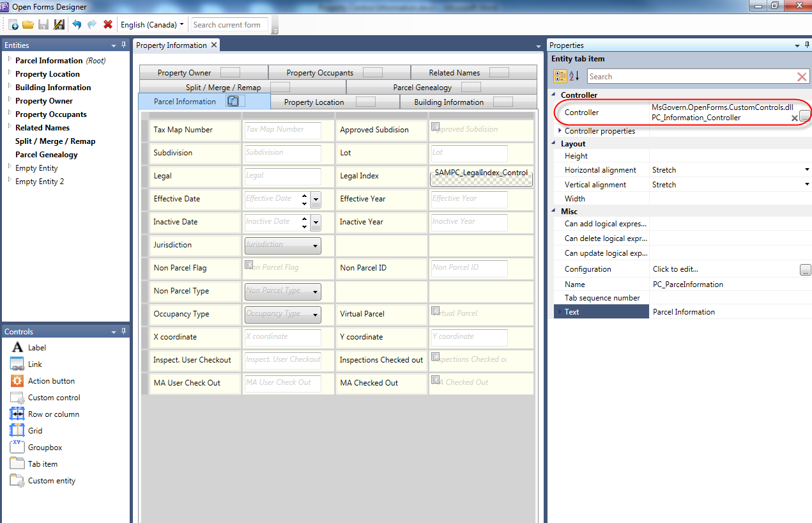Viewport: 812px width, 523px height.
Task: Toggle the Non Parcel Flag checkbox
Action: click(x=249, y=265)
